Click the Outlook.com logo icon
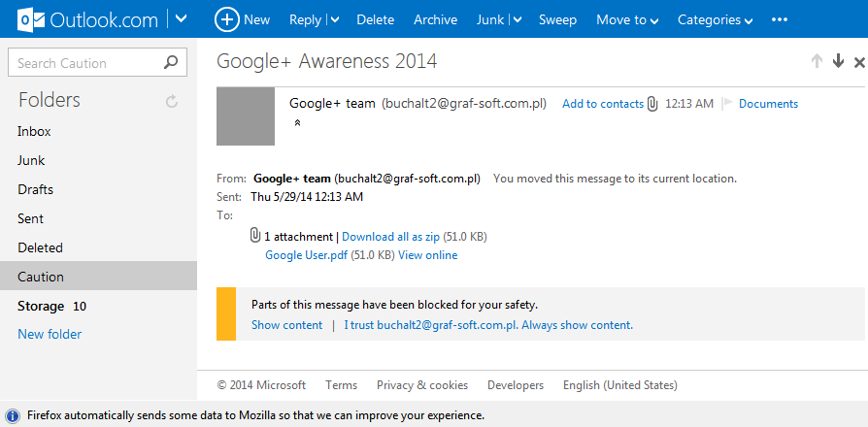The height and width of the screenshot is (427, 868). pyautogui.click(x=31, y=20)
